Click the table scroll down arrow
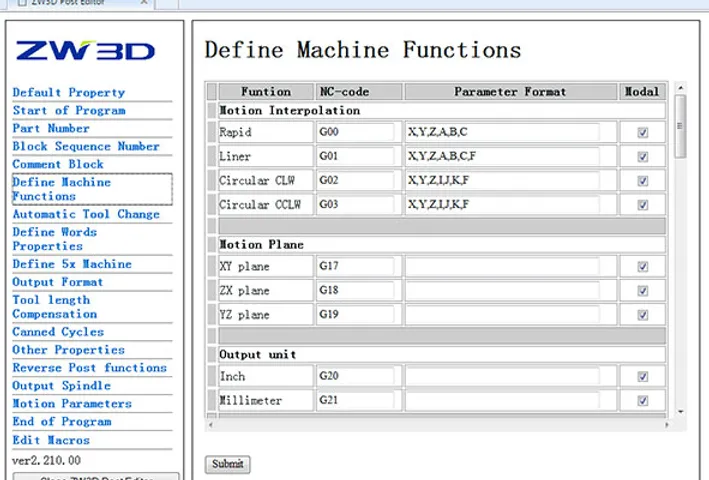The image size is (709, 480). 680,412
